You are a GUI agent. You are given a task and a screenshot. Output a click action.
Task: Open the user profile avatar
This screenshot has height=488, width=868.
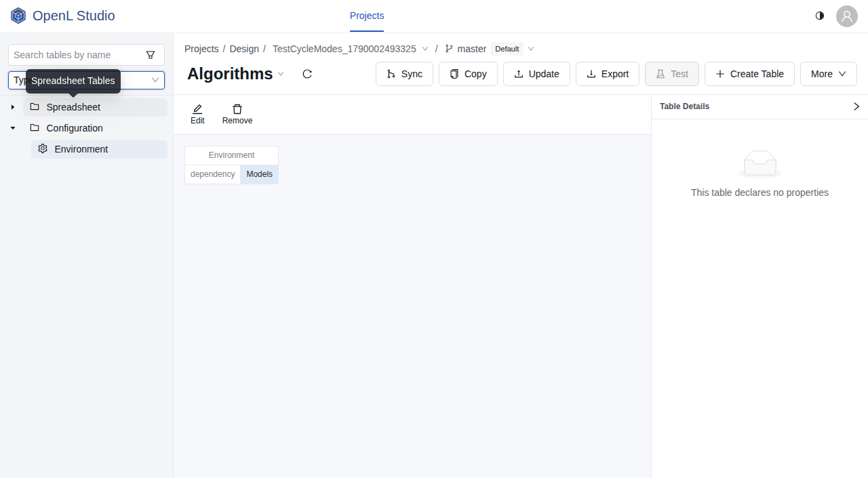(x=847, y=16)
